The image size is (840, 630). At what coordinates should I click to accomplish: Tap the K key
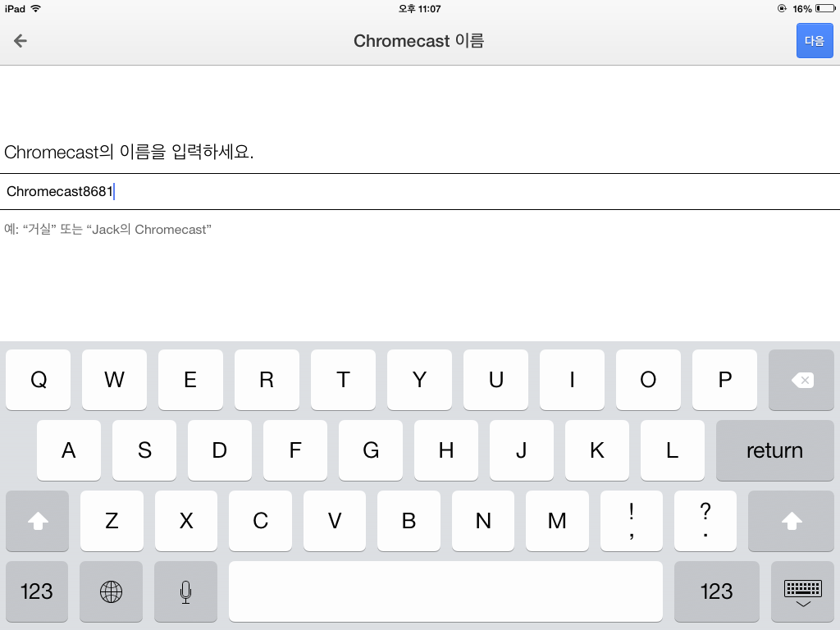click(x=597, y=450)
